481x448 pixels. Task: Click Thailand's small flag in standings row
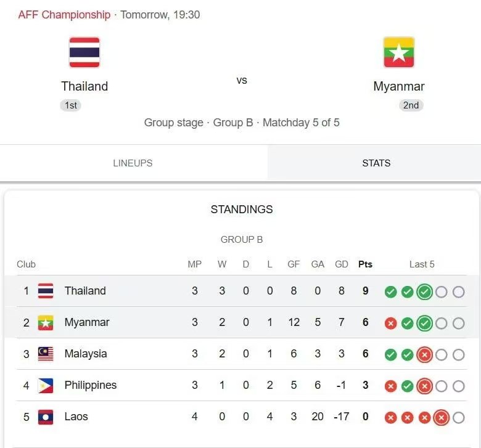pyautogui.click(x=46, y=291)
